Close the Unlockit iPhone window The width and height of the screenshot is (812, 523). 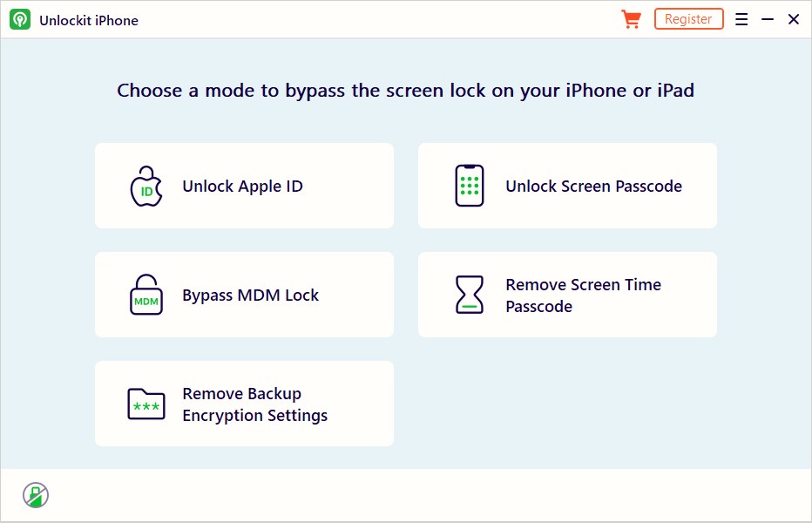point(793,19)
